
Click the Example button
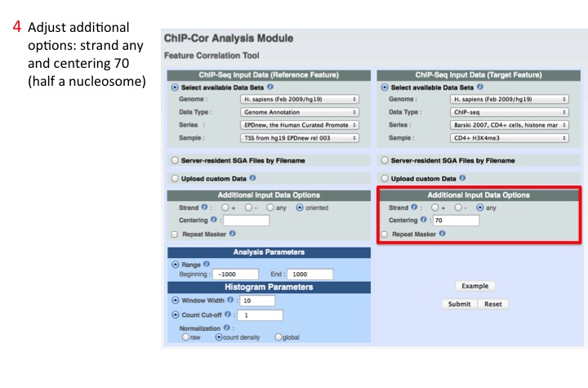click(474, 286)
